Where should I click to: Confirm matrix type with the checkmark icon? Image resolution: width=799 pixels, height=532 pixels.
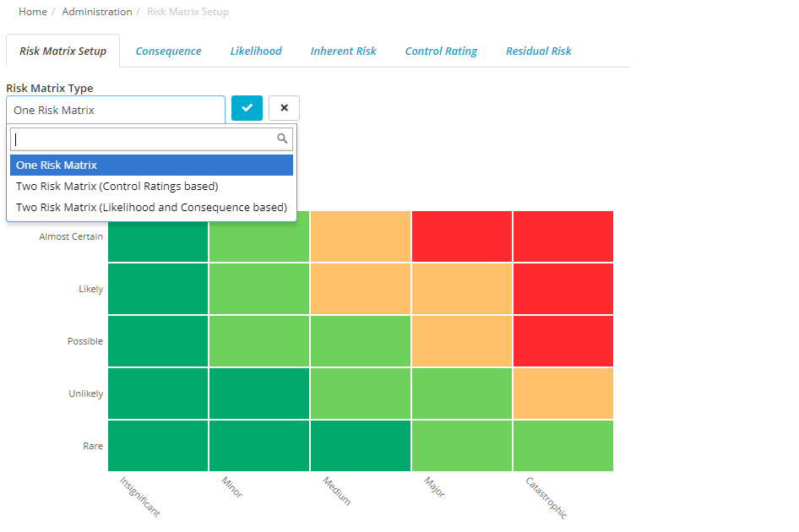click(247, 108)
